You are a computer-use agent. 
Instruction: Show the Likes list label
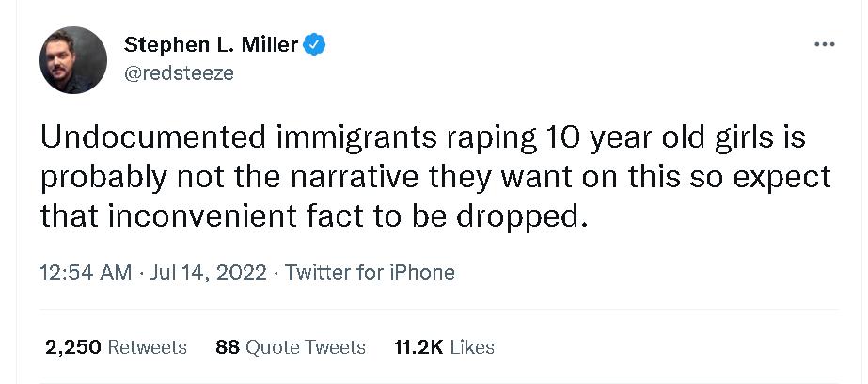pos(472,347)
